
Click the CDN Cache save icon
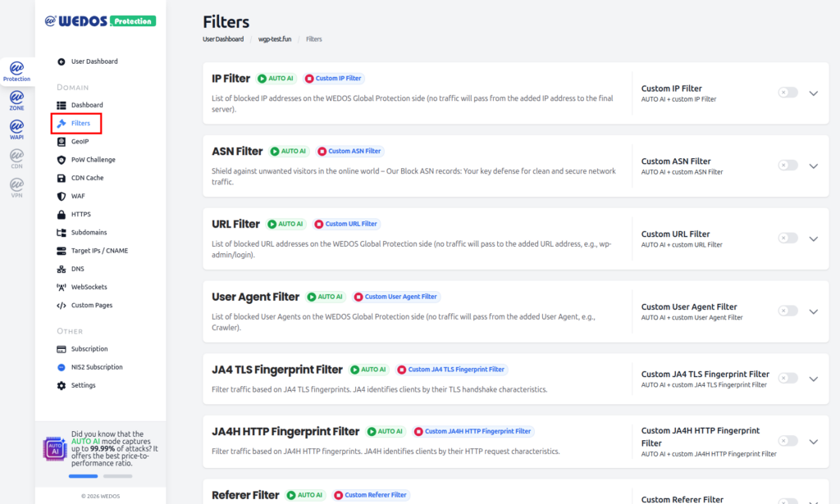coord(61,178)
